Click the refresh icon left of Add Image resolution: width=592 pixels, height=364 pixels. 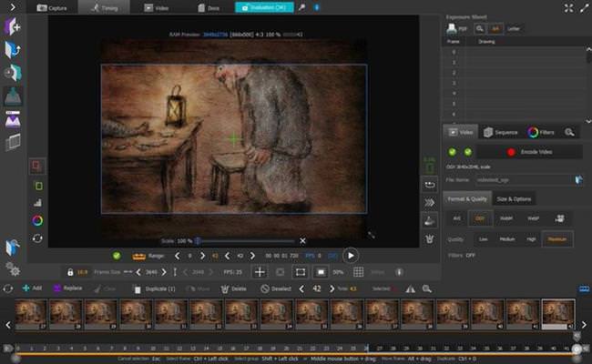pos(8,288)
